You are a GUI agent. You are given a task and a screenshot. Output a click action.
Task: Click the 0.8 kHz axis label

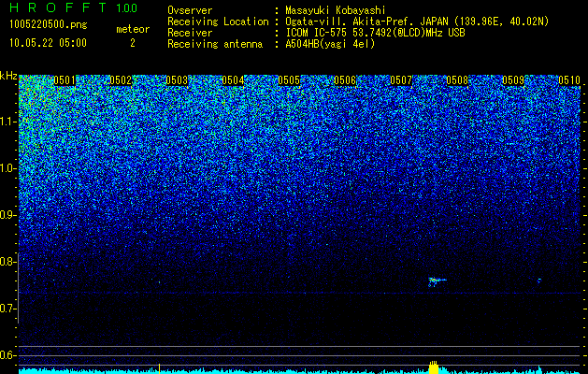pyautogui.click(x=8, y=262)
